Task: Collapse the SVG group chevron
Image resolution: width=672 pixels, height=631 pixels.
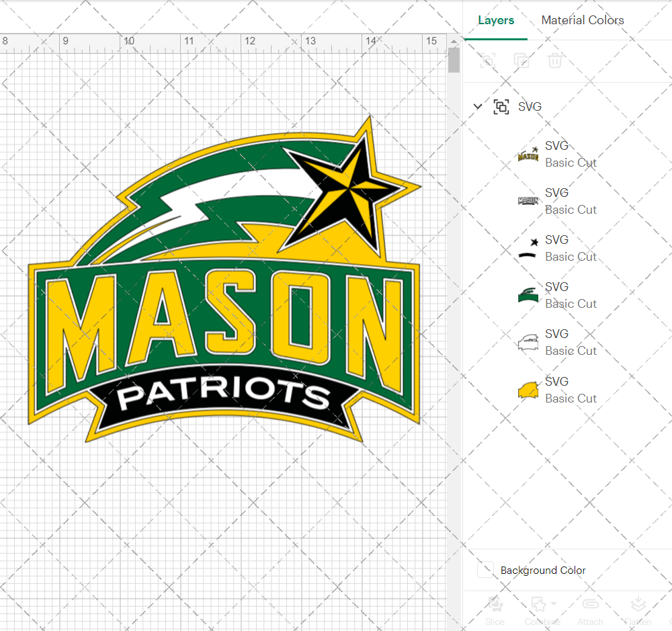Action: coord(477,106)
